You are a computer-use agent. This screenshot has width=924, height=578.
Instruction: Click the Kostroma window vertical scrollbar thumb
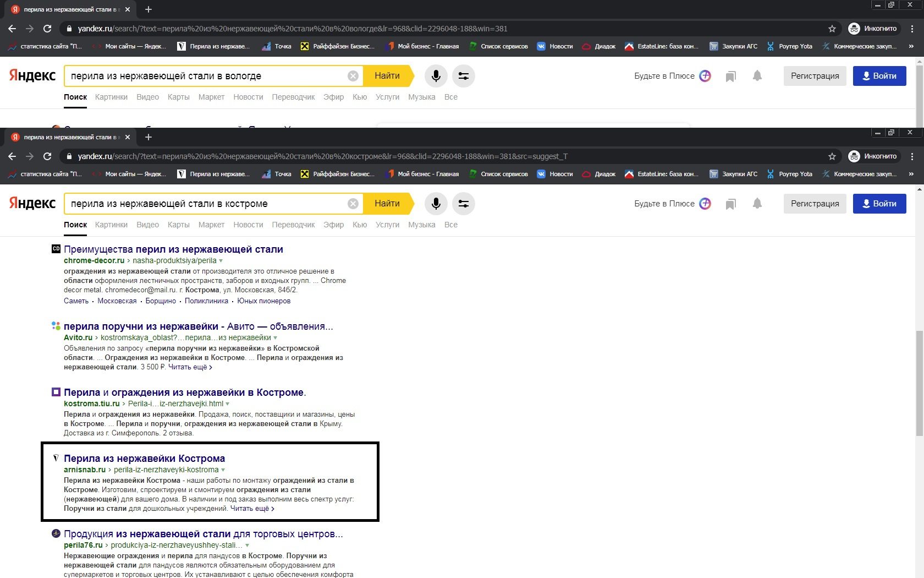tap(920, 383)
